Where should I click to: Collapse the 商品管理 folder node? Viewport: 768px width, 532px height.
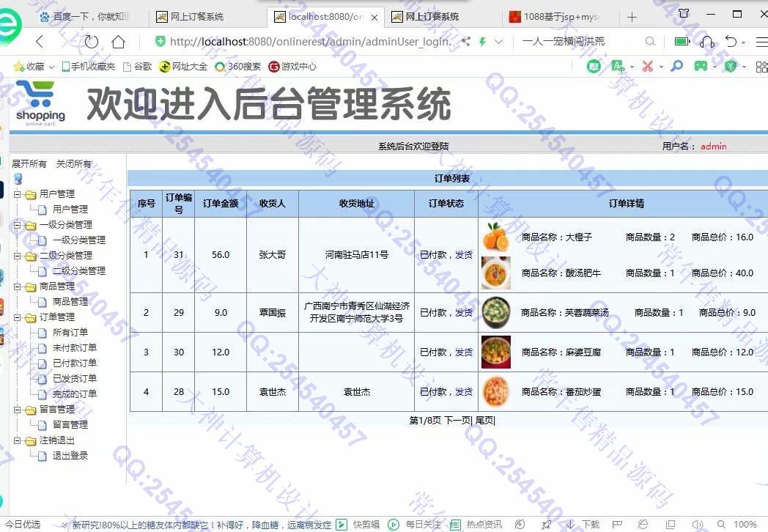pos(17,287)
